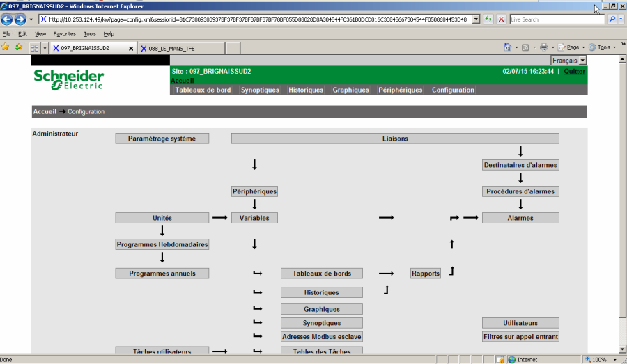
Task: Click the Refresh page icon
Action: pos(488,19)
